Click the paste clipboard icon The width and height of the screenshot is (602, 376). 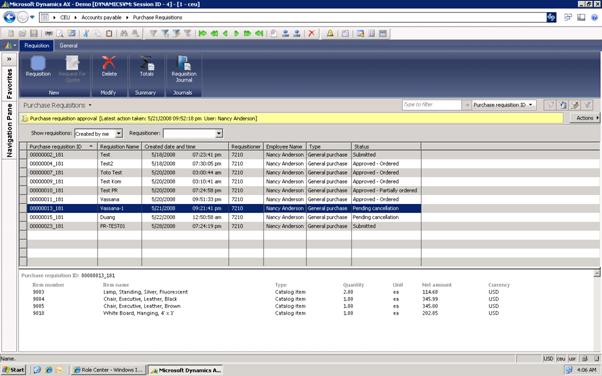click(109, 33)
